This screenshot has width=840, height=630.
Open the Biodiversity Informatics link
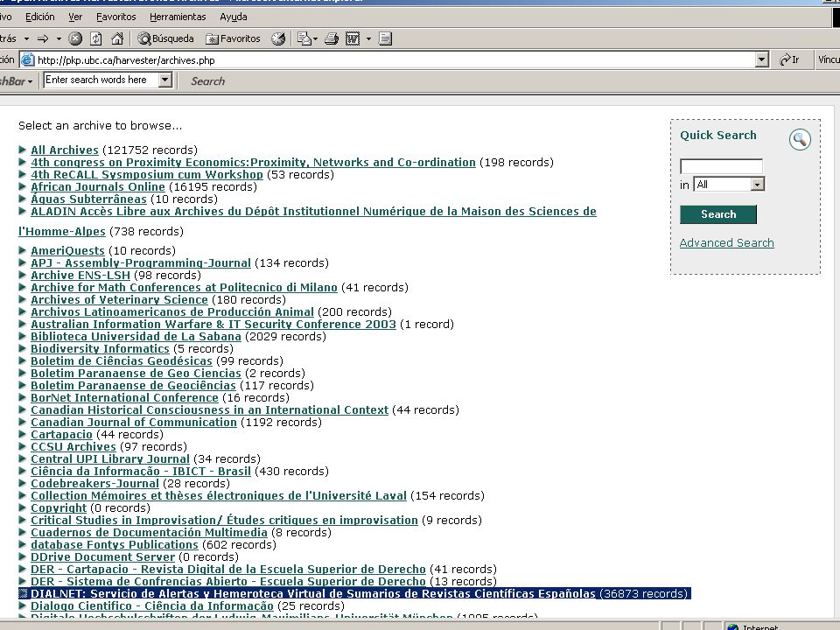coord(100,349)
